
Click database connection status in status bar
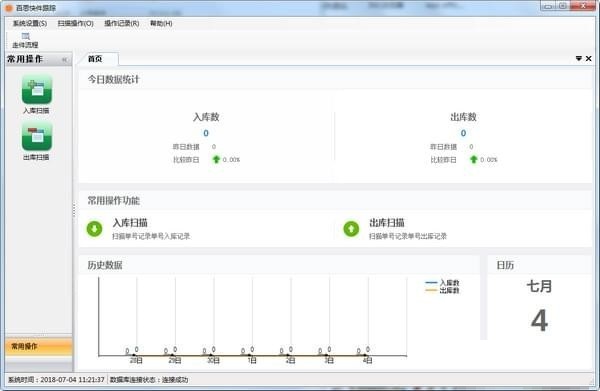pyautogui.click(x=149, y=380)
